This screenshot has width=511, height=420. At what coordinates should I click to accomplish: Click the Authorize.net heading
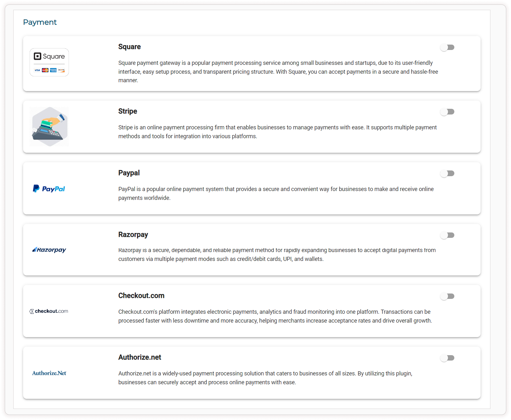tap(140, 357)
